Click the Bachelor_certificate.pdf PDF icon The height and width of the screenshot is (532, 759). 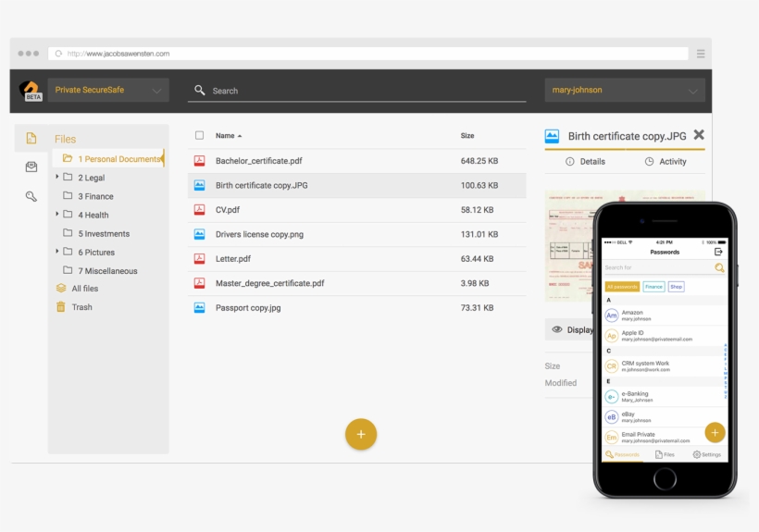199,161
